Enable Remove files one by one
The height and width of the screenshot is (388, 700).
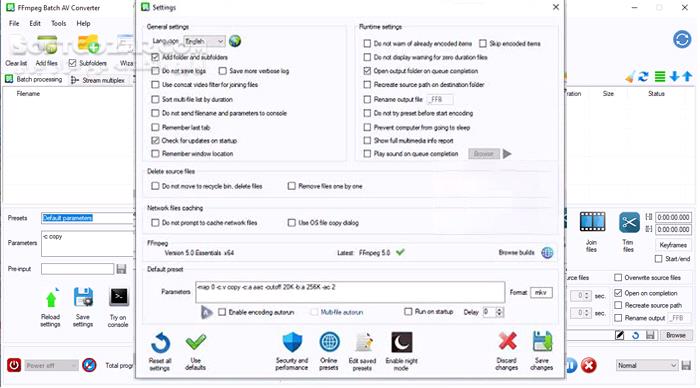click(x=292, y=186)
